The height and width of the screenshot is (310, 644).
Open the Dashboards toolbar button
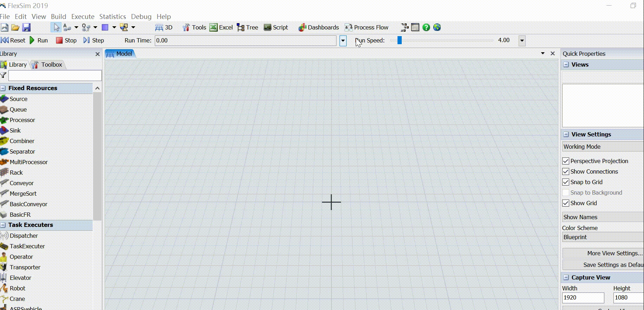pos(318,27)
